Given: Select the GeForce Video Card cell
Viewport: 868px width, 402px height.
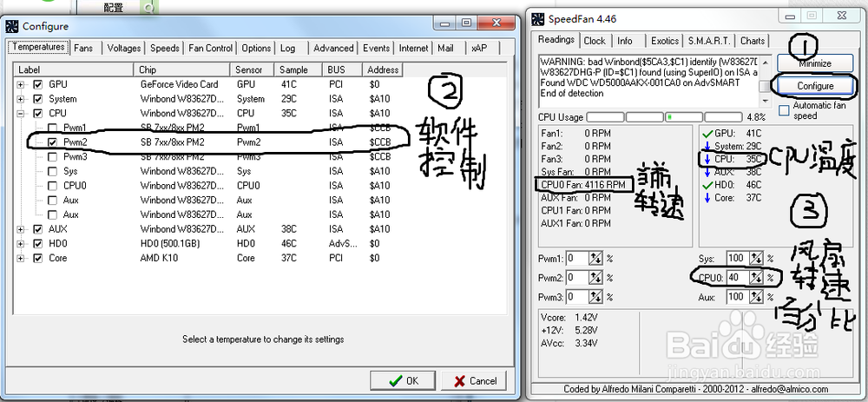Looking at the screenshot, I should point(180,85).
